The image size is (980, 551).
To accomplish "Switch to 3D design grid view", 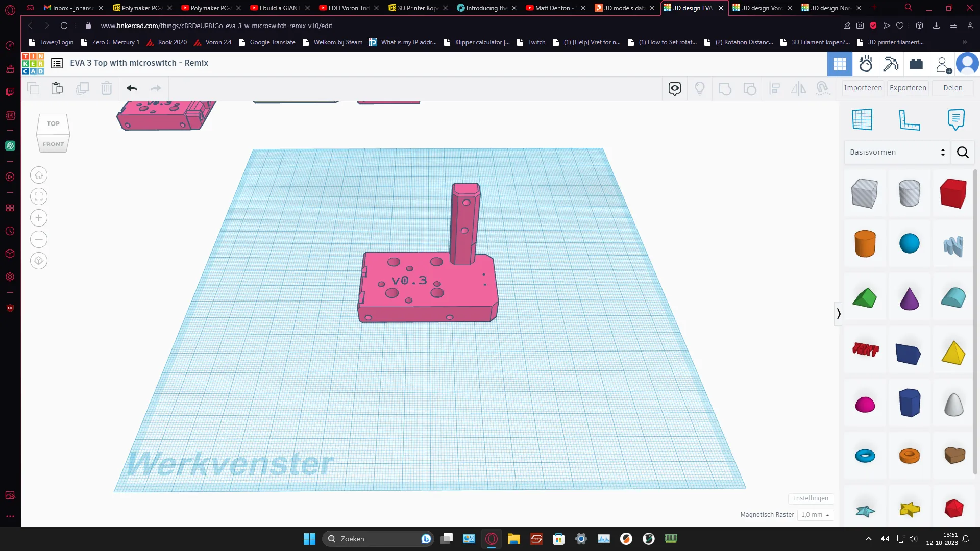I will click(840, 64).
